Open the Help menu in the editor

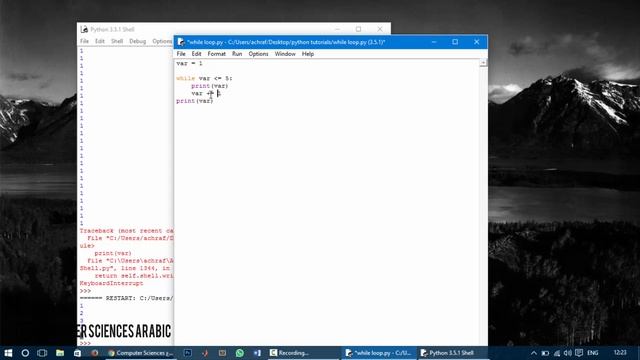pyautogui.click(x=308, y=54)
